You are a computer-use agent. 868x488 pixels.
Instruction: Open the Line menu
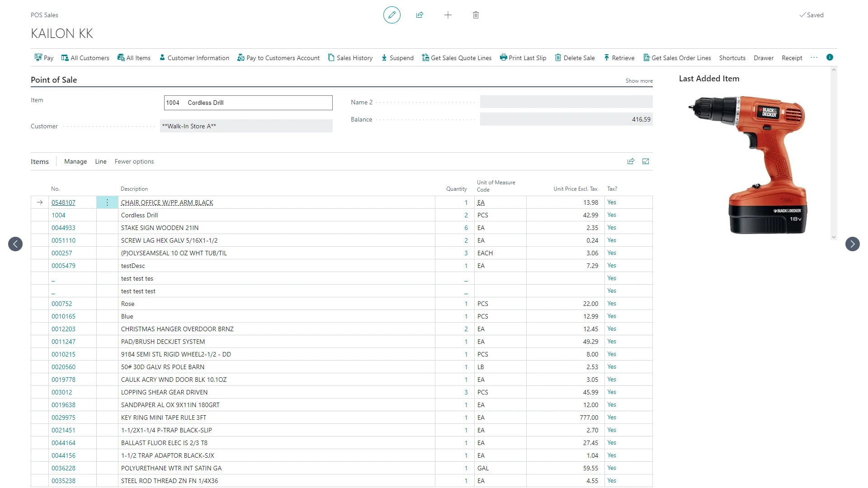click(101, 161)
